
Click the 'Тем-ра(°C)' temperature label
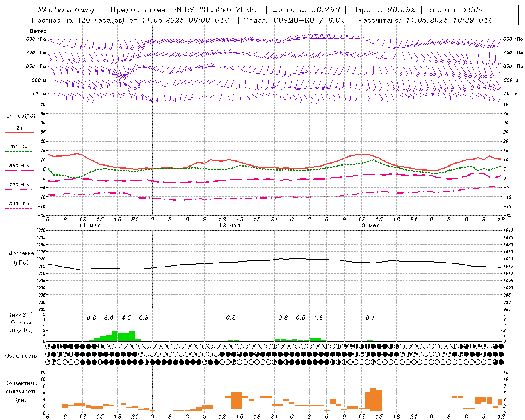tap(19, 116)
